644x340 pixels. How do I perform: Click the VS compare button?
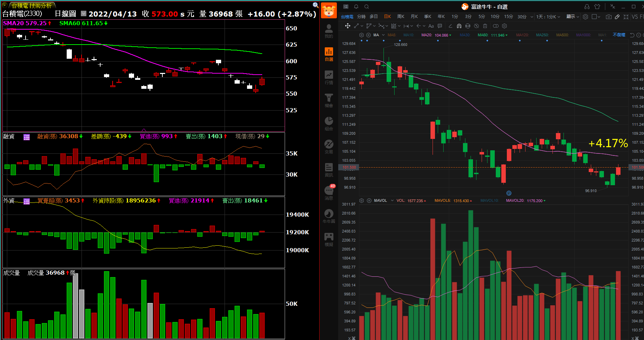tap(635, 17)
